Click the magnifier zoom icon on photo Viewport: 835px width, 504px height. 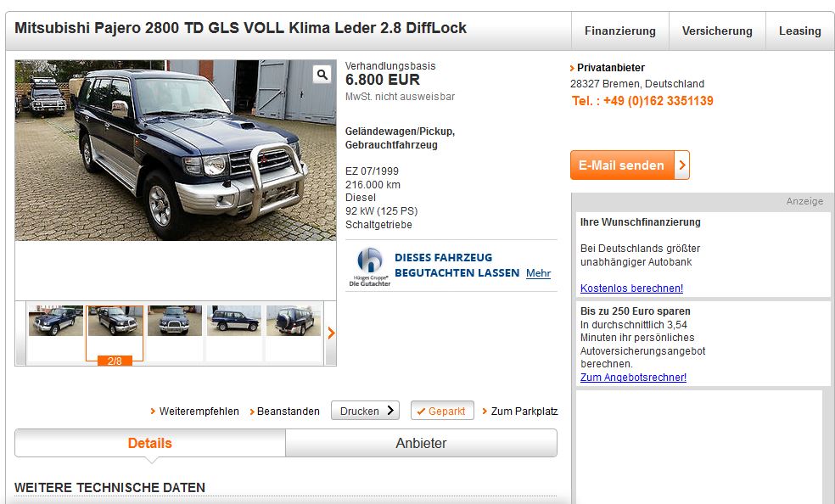(x=322, y=75)
